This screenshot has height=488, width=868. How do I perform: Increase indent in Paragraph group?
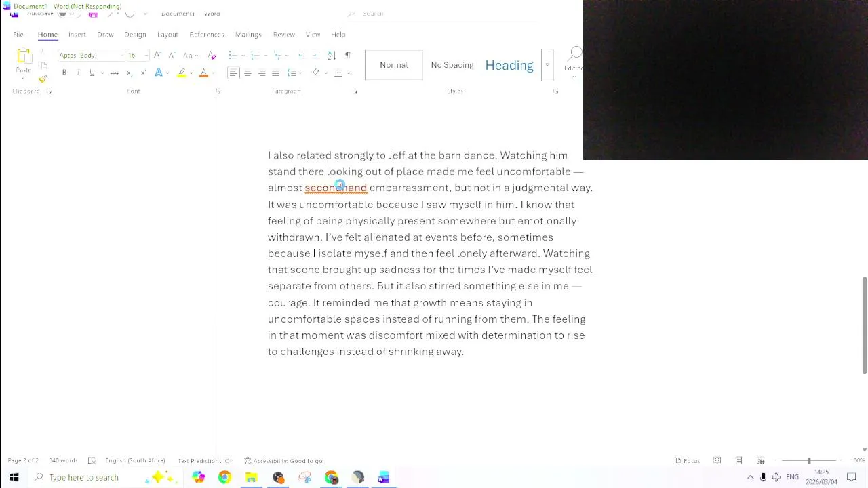coord(316,55)
